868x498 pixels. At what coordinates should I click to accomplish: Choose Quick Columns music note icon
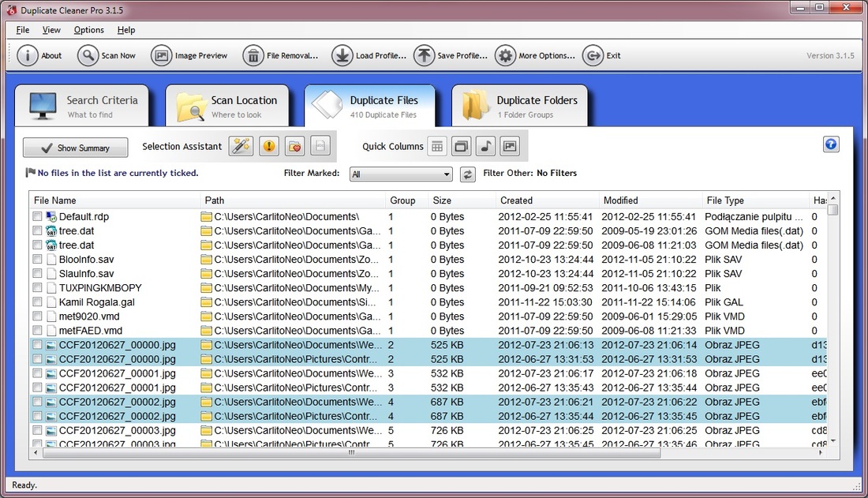(485, 146)
